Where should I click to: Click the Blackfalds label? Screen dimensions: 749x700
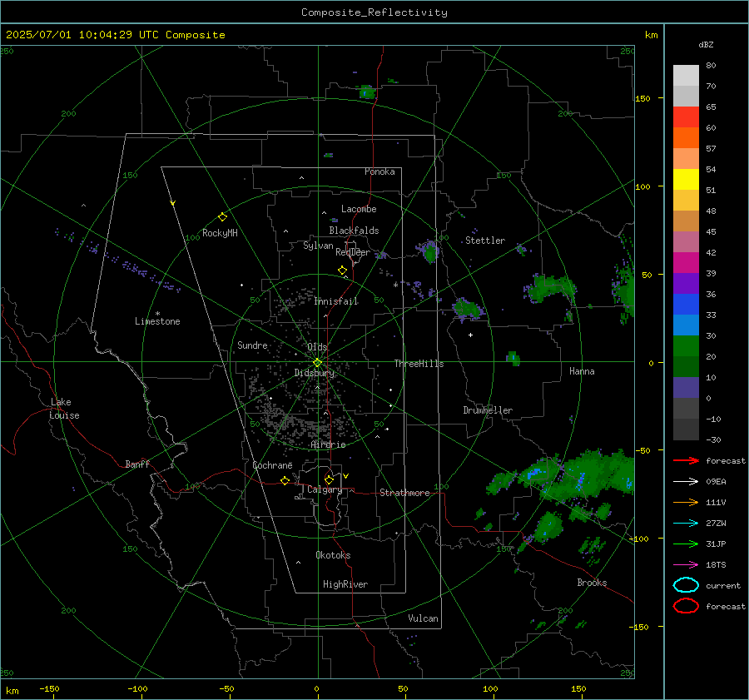354,231
